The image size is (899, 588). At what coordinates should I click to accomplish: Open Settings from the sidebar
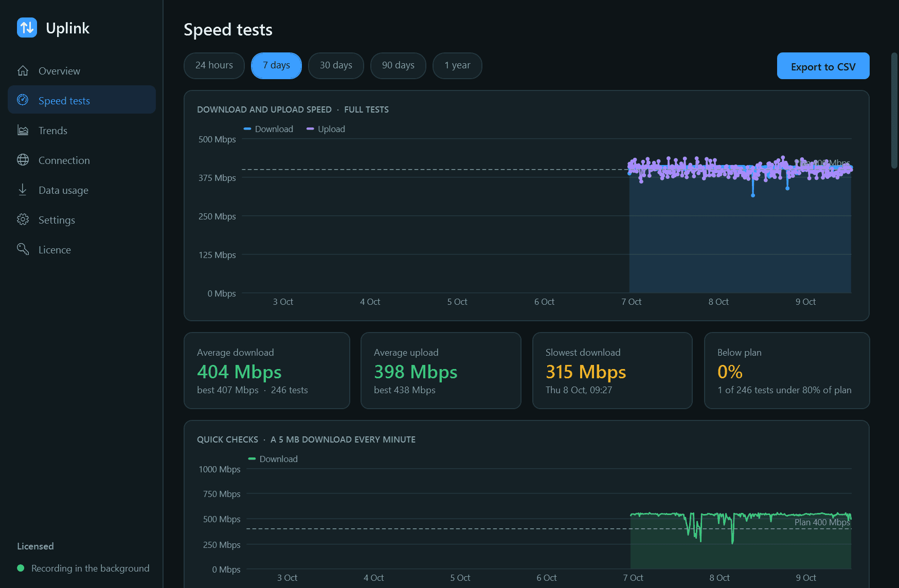pyautogui.click(x=82, y=220)
